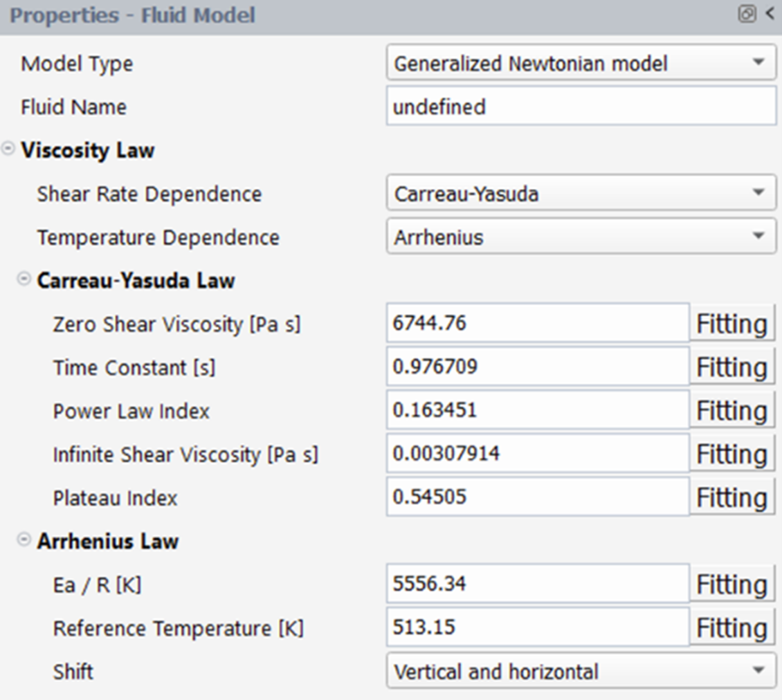This screenshot has width=782, height=700.
Task: Collapse the Viscosity Law section
Action: (x=8, y=149)
